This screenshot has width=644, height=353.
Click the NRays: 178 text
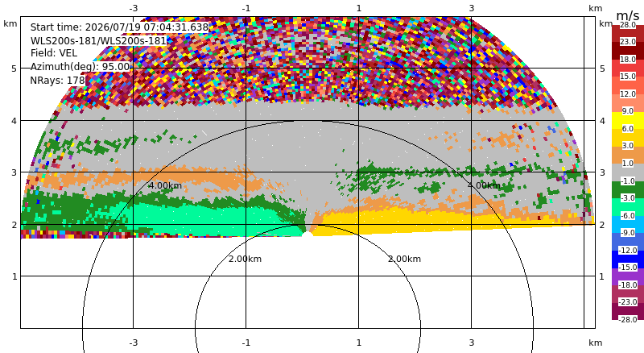(57, 81)
